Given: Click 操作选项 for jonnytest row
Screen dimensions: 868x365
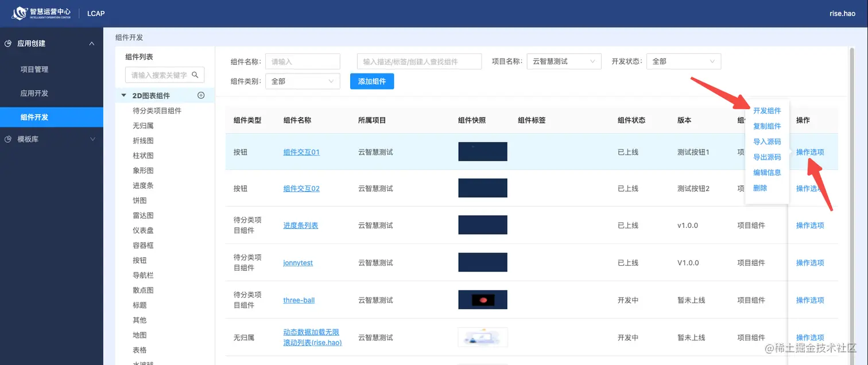Looking at the screenshot, I should (810, 263).
